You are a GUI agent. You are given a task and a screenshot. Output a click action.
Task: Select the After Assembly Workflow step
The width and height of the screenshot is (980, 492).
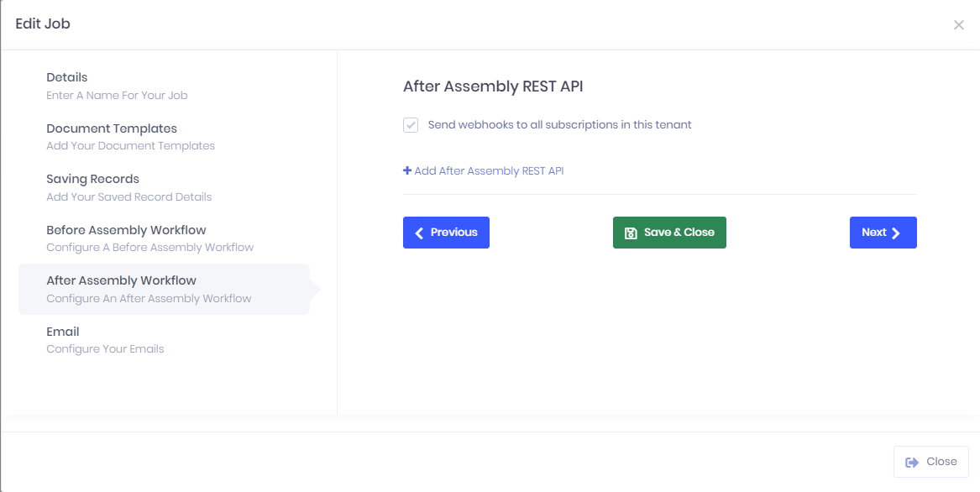click(x=121, y=280)
